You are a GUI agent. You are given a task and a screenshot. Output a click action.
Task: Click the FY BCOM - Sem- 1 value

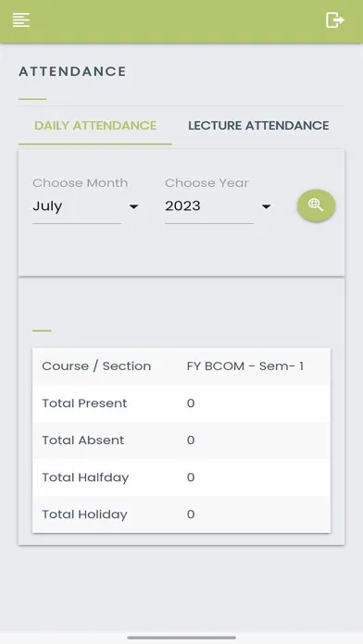[245, 365]
